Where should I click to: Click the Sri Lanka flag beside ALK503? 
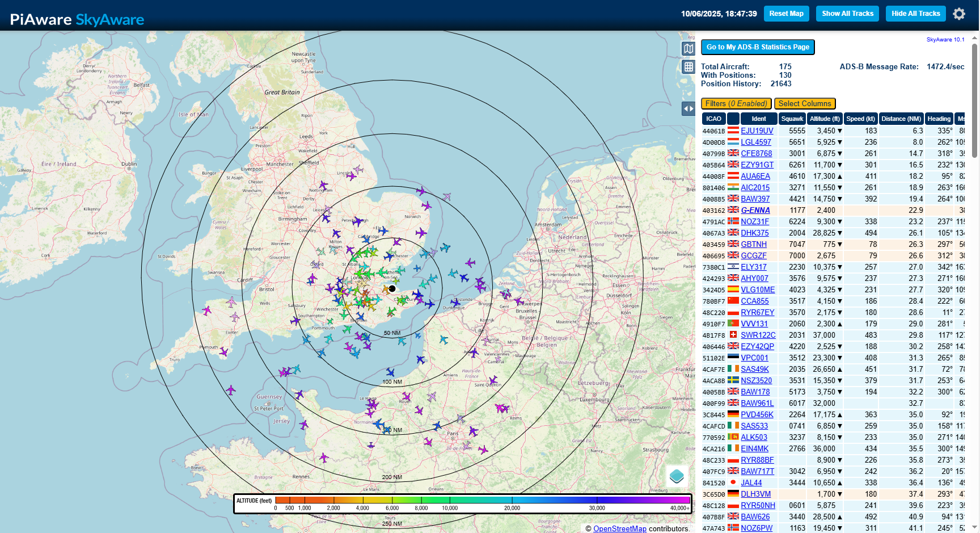pyautogui.click(x=733, y=437)
